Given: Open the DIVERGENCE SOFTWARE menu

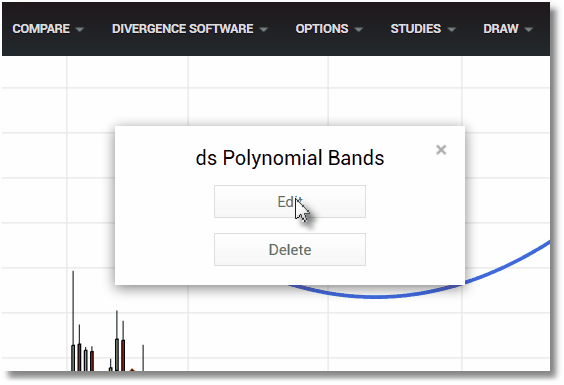Looking at the screenshot, I should tap(183, 29).
